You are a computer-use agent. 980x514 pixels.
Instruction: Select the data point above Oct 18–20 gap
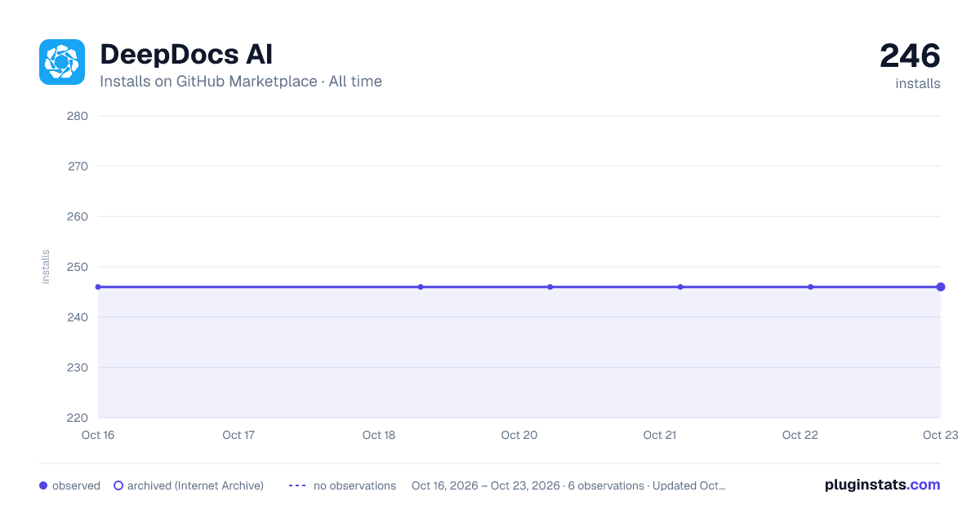coord(421,287)
